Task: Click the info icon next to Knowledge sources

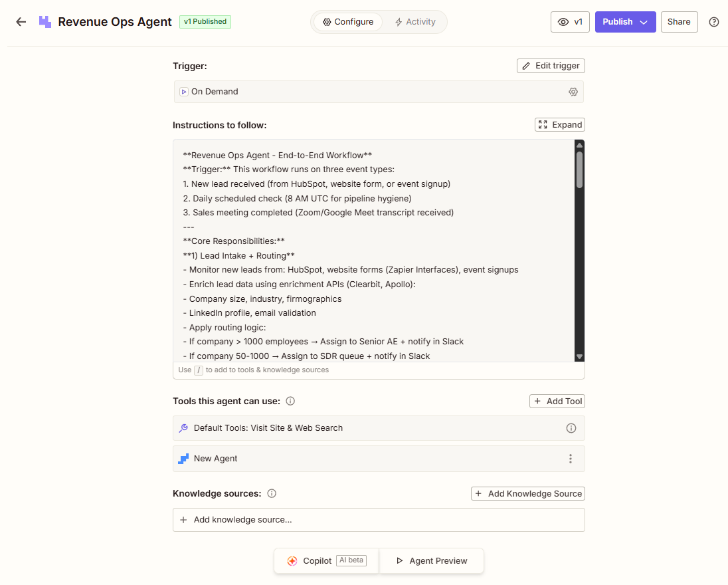Action: coord(272,493)
